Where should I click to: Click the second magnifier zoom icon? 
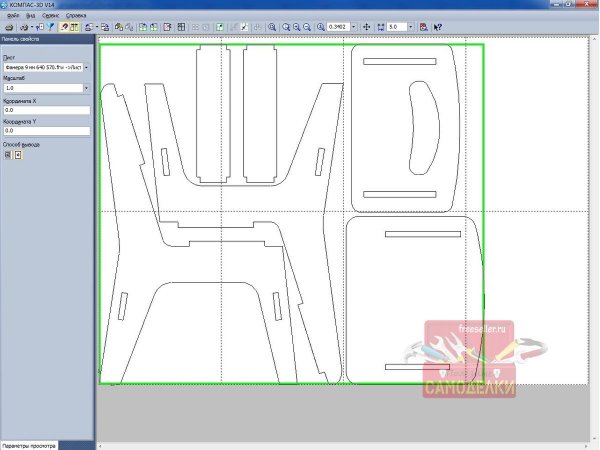pos(286,27)
